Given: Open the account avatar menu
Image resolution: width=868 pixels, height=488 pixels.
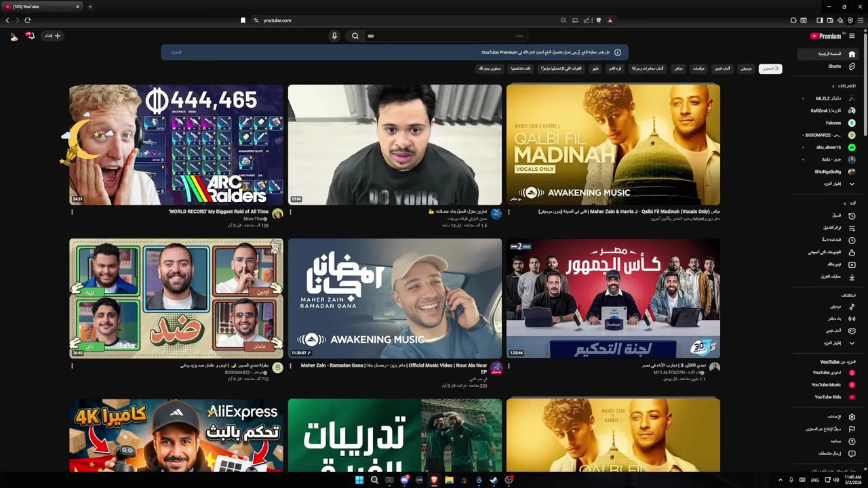Looking at the screenshot, I should coord(14,36).
